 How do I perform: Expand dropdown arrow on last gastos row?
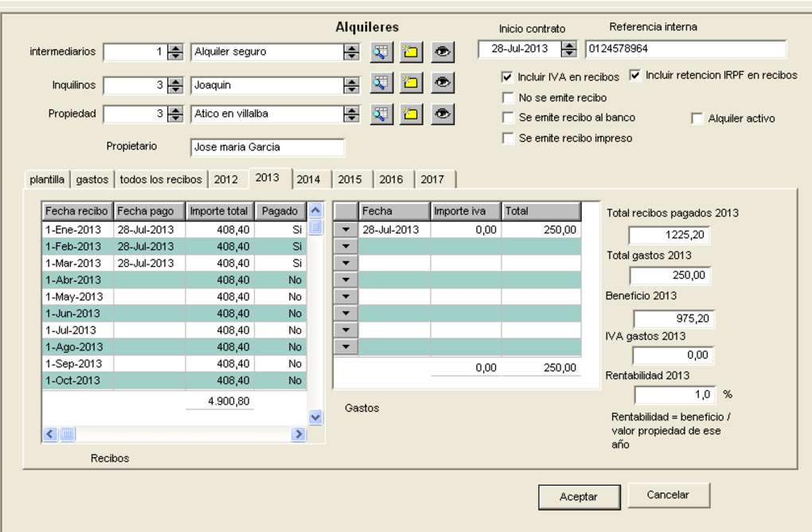click(x=346, y=346)
